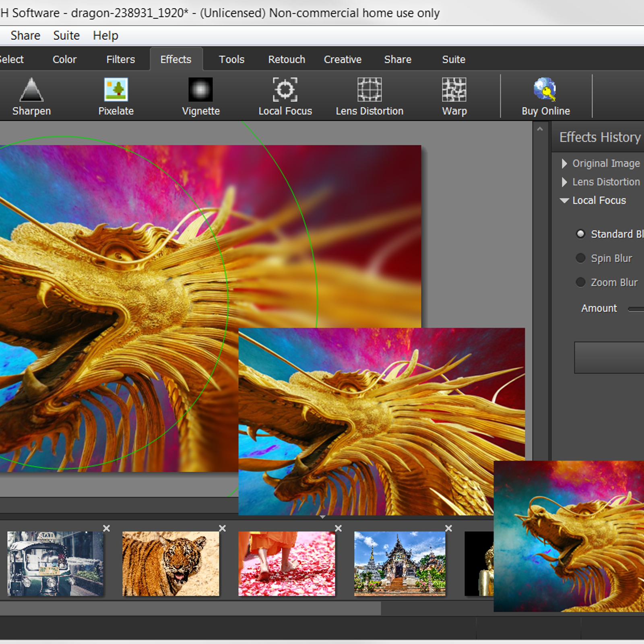644x644 pixels.
Task: Expand the Original Image history entry
Action: pos(564,163)
